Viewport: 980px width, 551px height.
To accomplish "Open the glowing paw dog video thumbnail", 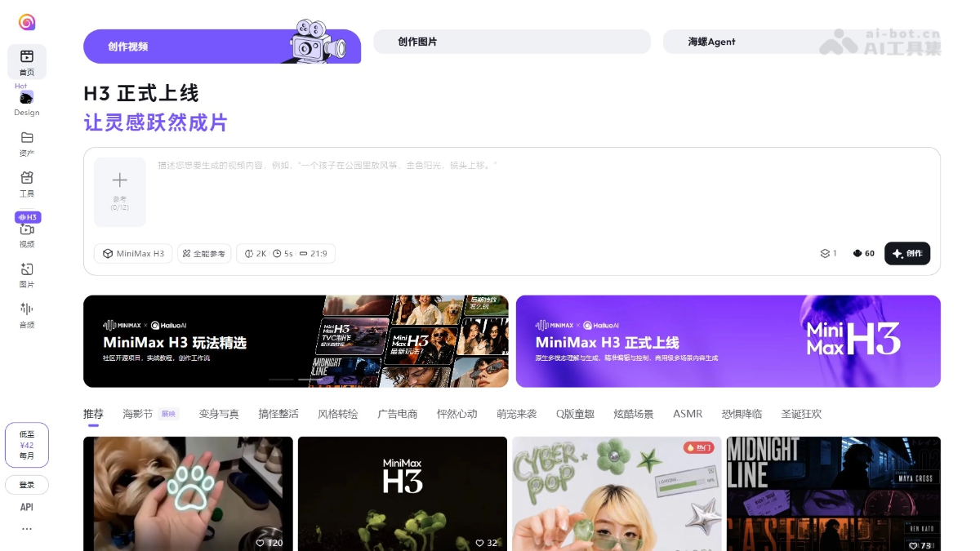I will pos(188,494).
